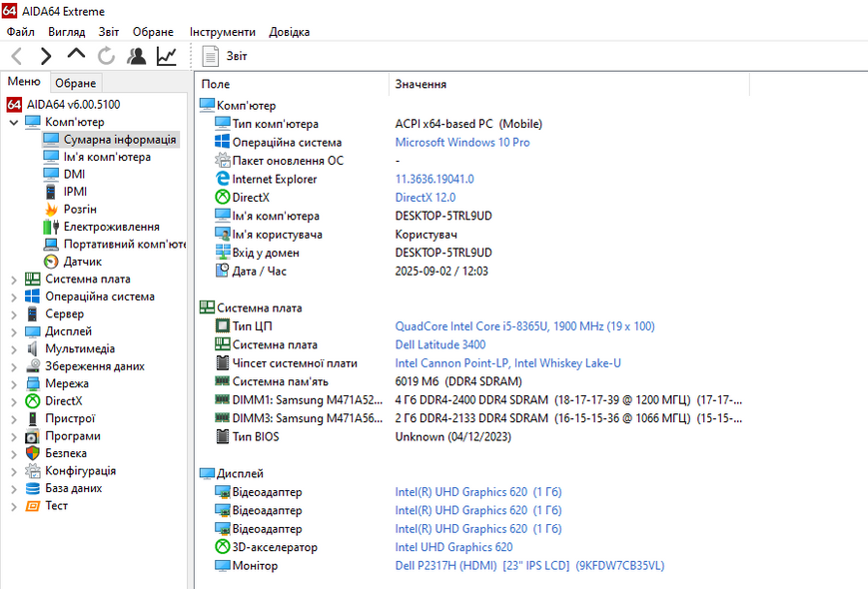The height and width of the screenshot is (589, 868).
Task: Click the Звіт report toolbar button
Action: [x=224, y=56]
